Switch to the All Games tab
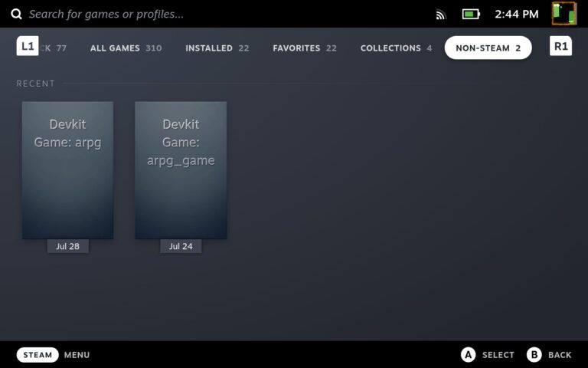Screen dimensions: 588x368 pyautogui.click(x=126, y=48)
